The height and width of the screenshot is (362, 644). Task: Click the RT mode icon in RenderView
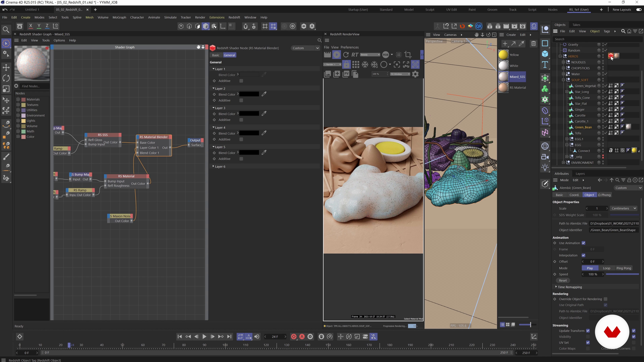pyautogui.click(x=355, y=55)
